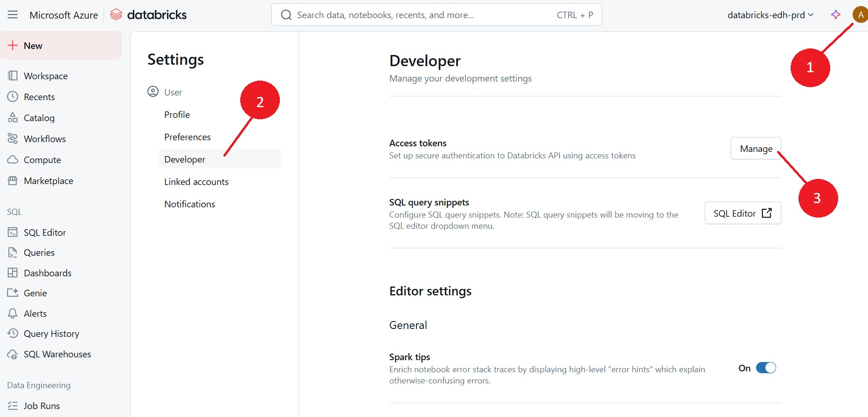
Task: Click the Alerts bell icon
Action: pos(13,314)
